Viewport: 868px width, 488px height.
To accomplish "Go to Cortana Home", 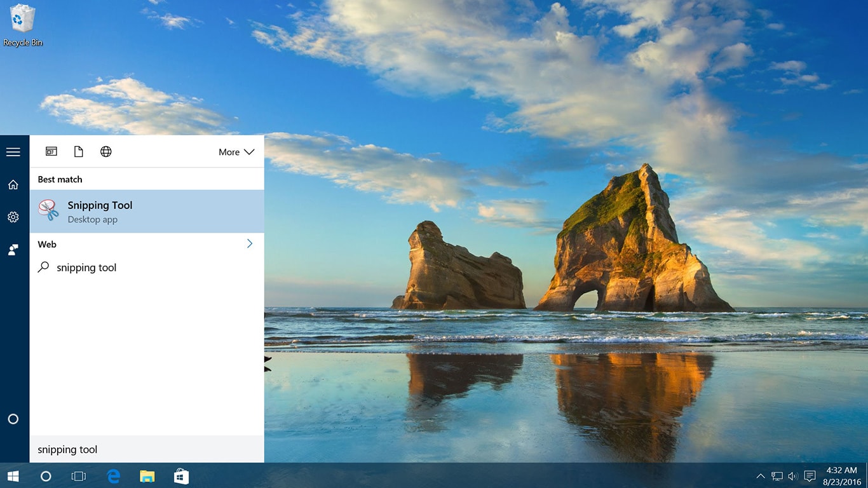I will (x=13, y=184).
